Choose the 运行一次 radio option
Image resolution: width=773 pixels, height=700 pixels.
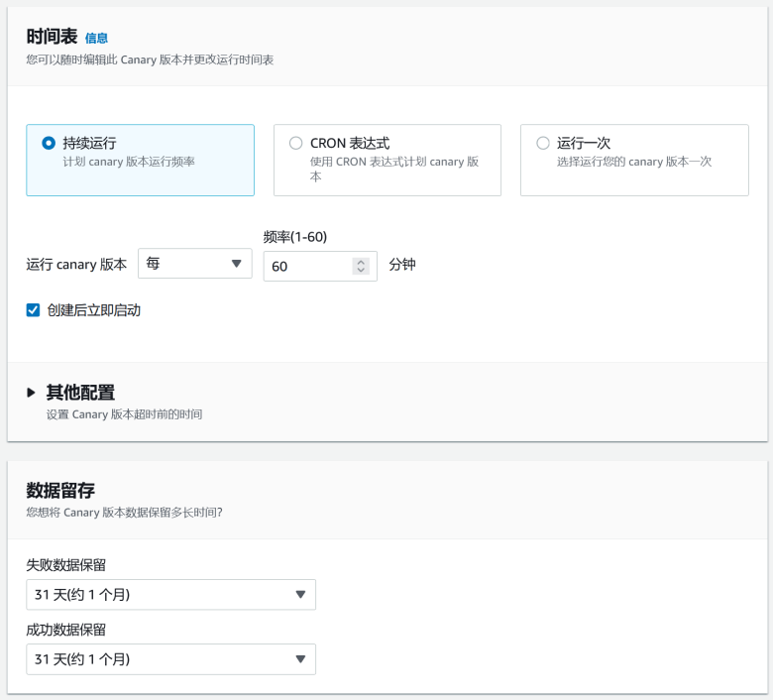click(x=542, y=143)
